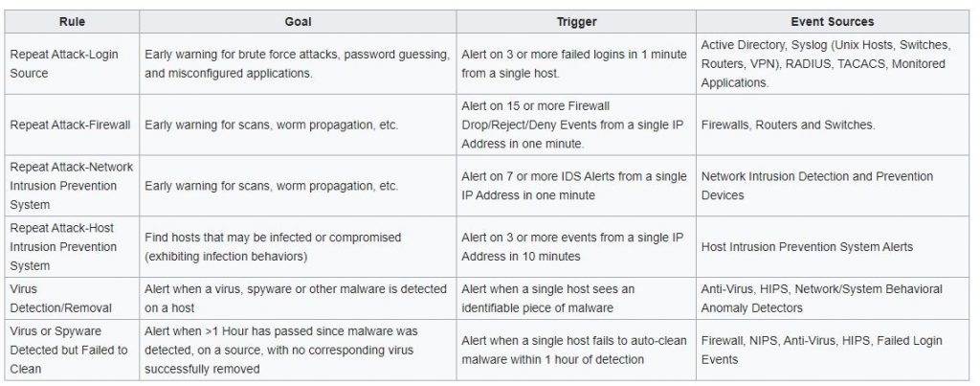Click Repeat Attack-Network Intrusion Prevention System cell
The height and width of the screenshot is (386, 980).
(x=72, y=186)
